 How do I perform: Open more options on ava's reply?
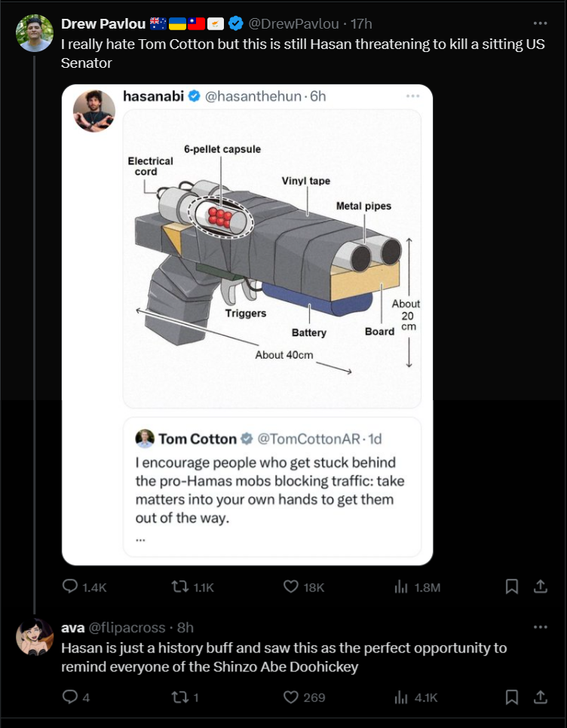click(x=540, y=627)
